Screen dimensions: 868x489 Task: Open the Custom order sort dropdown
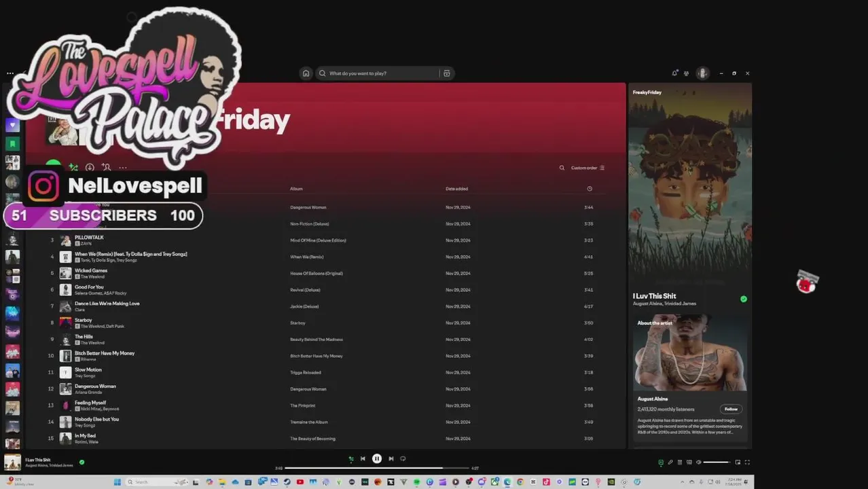(x=587, y=168)
